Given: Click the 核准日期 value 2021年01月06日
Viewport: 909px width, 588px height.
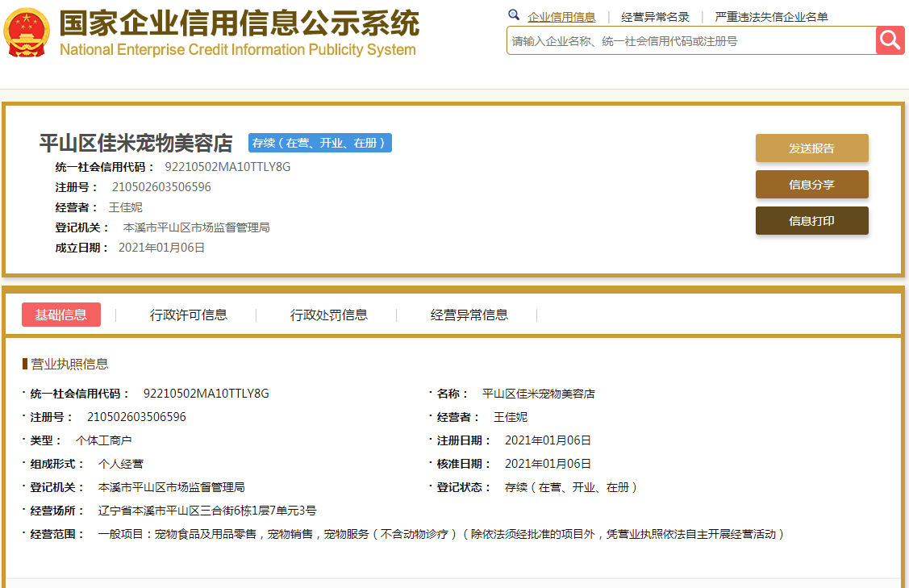Looking at the screenshot, I should coord(548,464).
